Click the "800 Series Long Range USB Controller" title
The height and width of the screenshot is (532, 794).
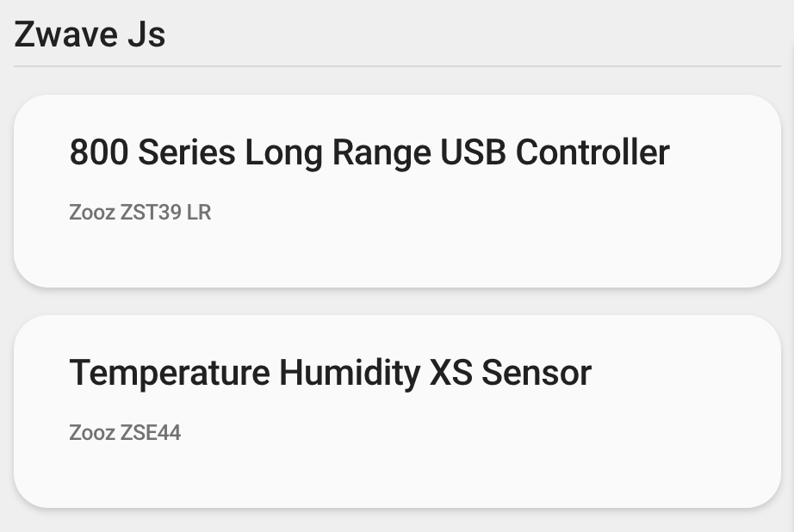369,153
